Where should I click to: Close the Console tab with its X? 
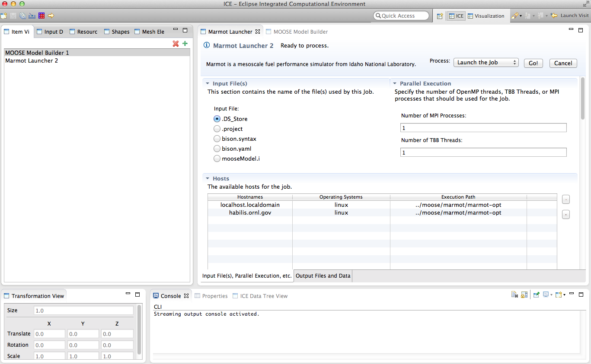[186, 296]
